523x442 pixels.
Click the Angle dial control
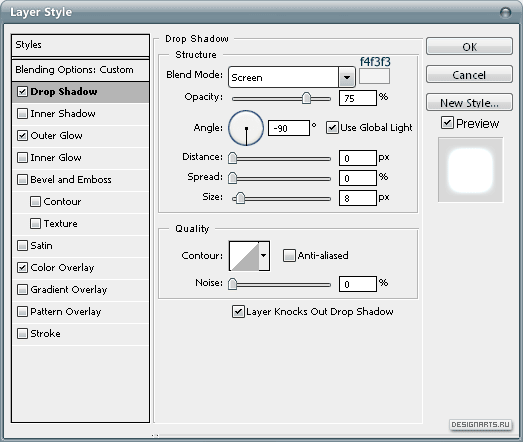[x=246, y=128]
